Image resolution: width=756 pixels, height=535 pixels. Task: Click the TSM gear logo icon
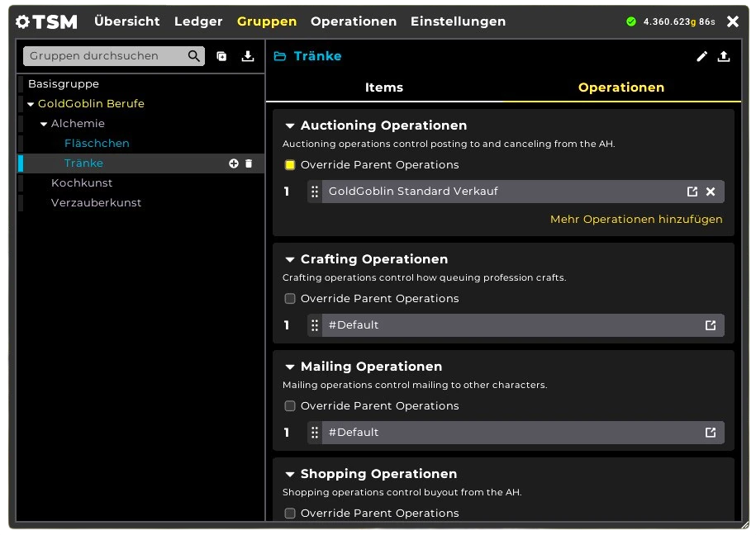tap(22, 21)
